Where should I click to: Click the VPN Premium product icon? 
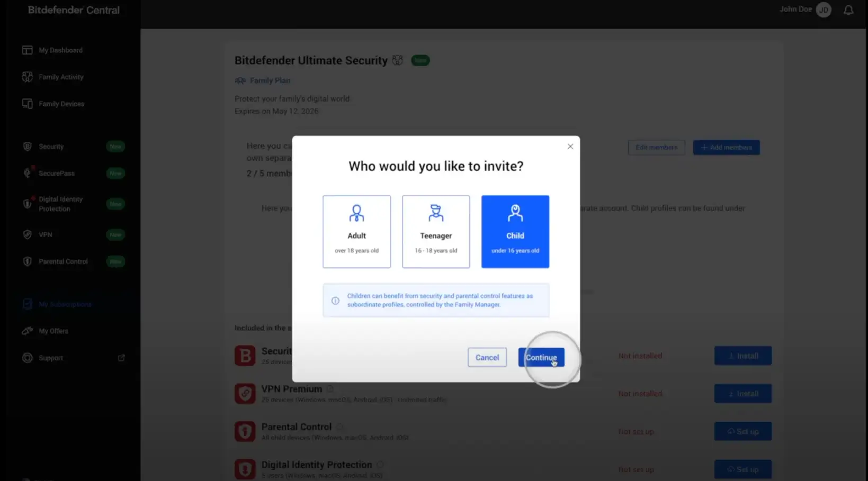coord(245,394)
